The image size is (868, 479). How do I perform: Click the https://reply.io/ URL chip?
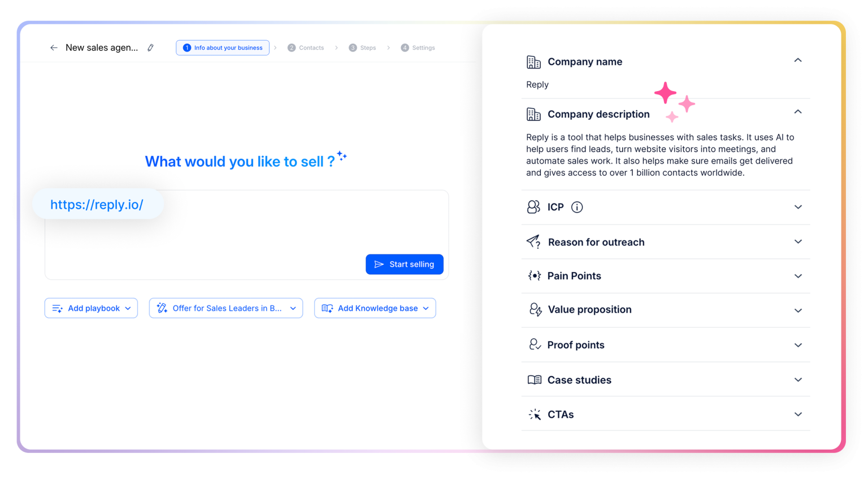pyautogui.click(x=97, y=204)
